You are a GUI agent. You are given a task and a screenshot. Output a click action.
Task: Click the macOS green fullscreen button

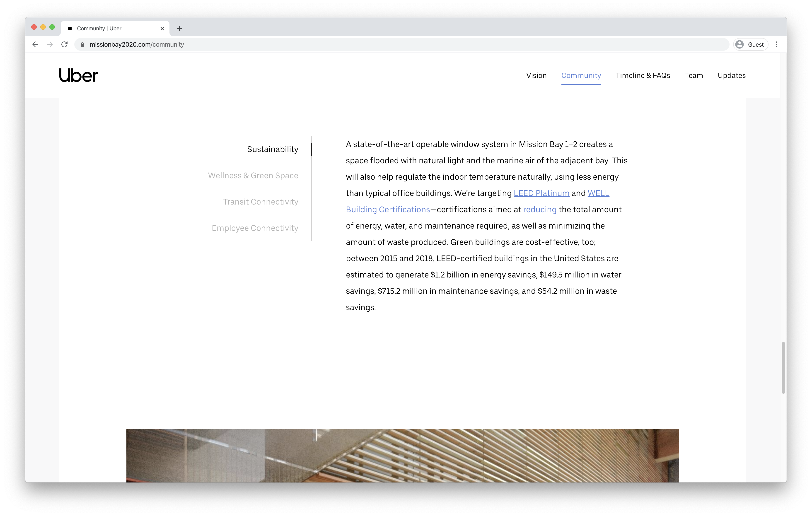pyautogui.click(x=52, y=27)
